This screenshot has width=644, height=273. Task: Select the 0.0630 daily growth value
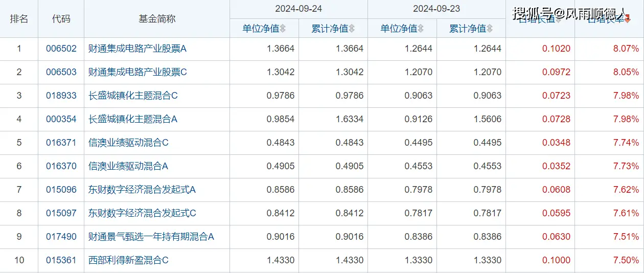(557, 237)
